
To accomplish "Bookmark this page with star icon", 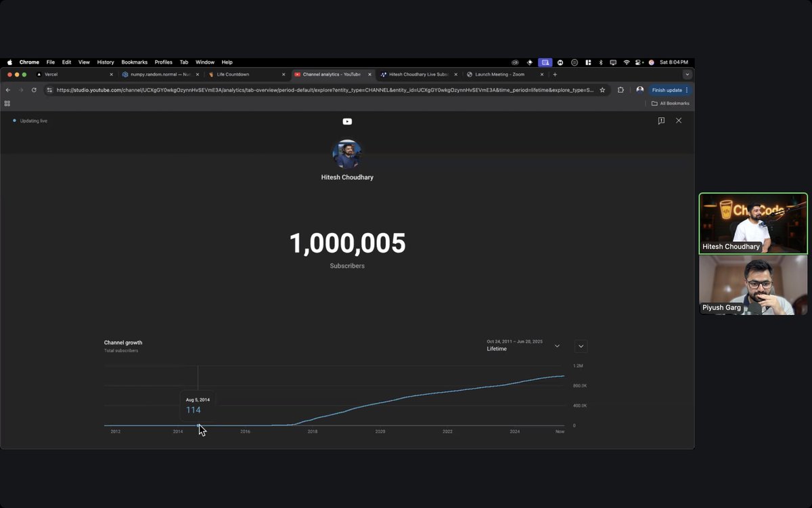I will click(602, 90).
